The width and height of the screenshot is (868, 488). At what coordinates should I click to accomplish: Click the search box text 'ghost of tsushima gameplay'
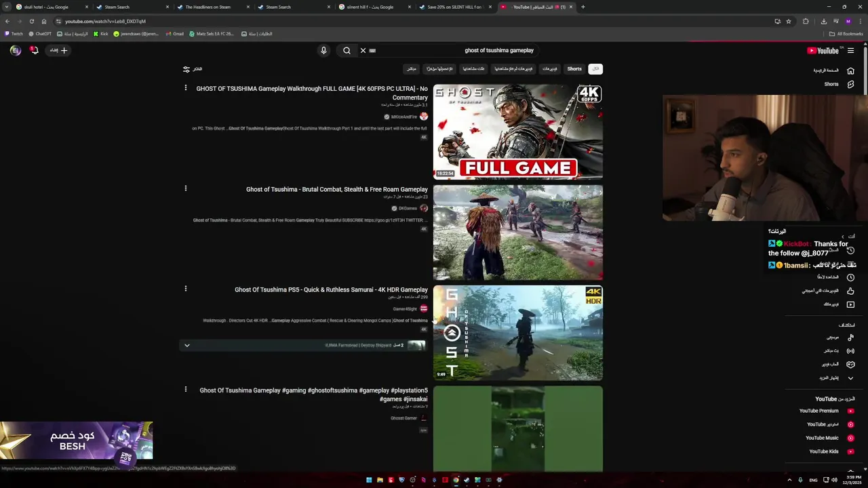[499, 50]
